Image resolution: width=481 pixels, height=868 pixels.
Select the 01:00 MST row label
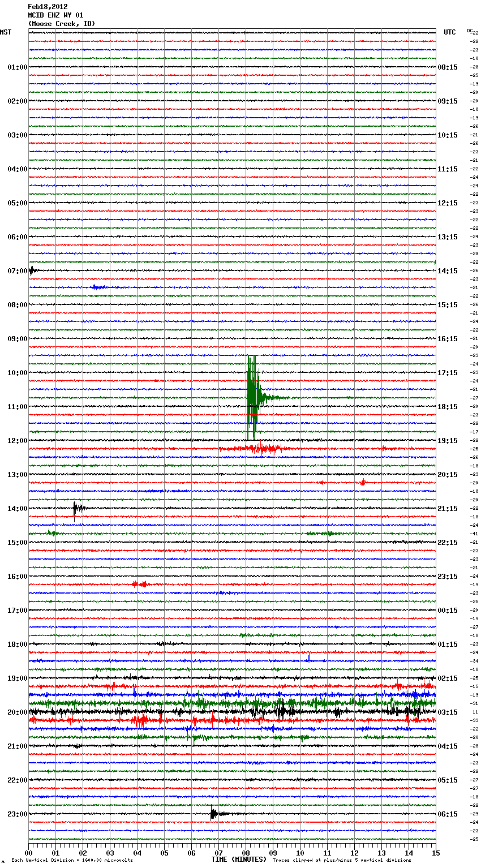[x=17, y=67]
